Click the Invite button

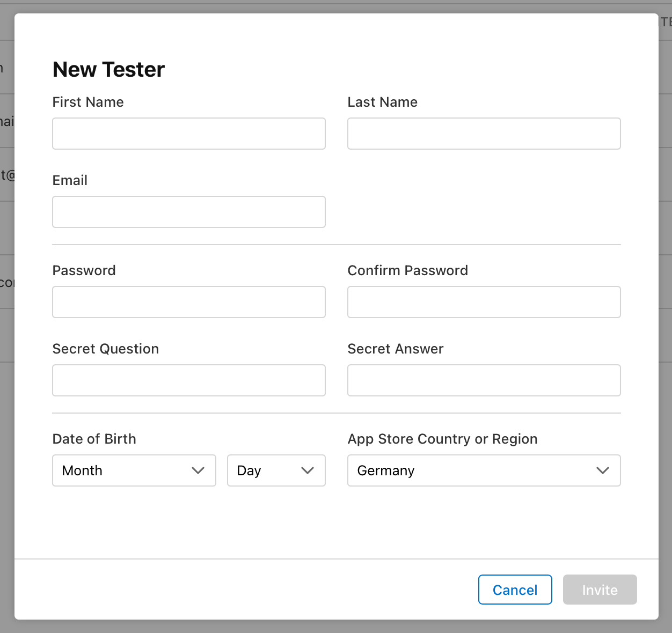point(600,590)
